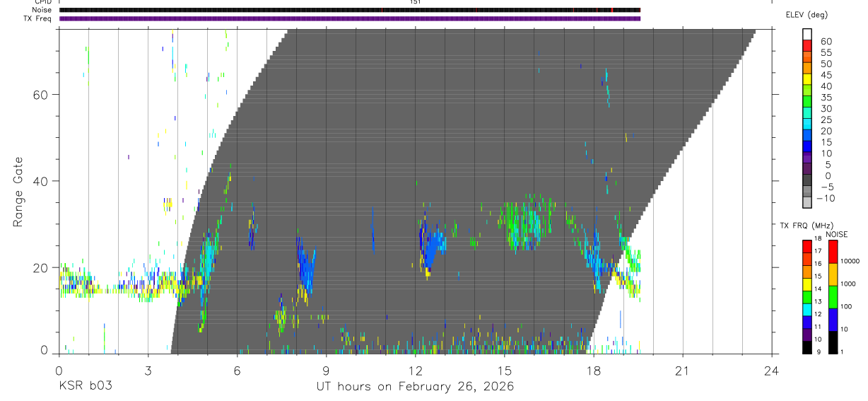Click the '1' label at the NOISE colorbar bottom

coord(843,352)
